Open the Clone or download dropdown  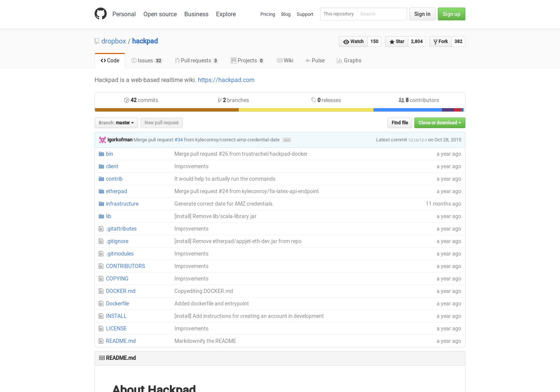coord(440,122)
